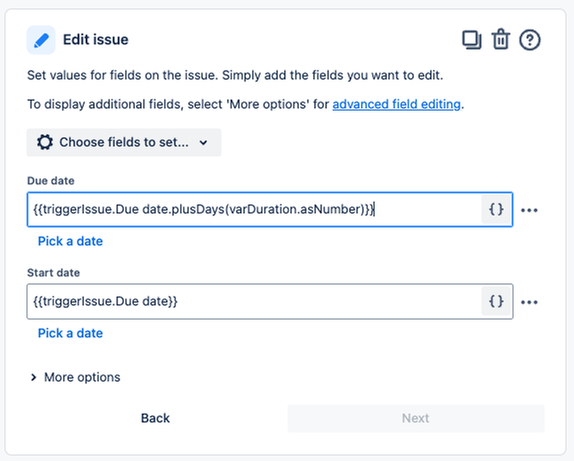Insert smart value braces for Due date
The height and width of the screenshot is (461, 574).
click(496, 209)
